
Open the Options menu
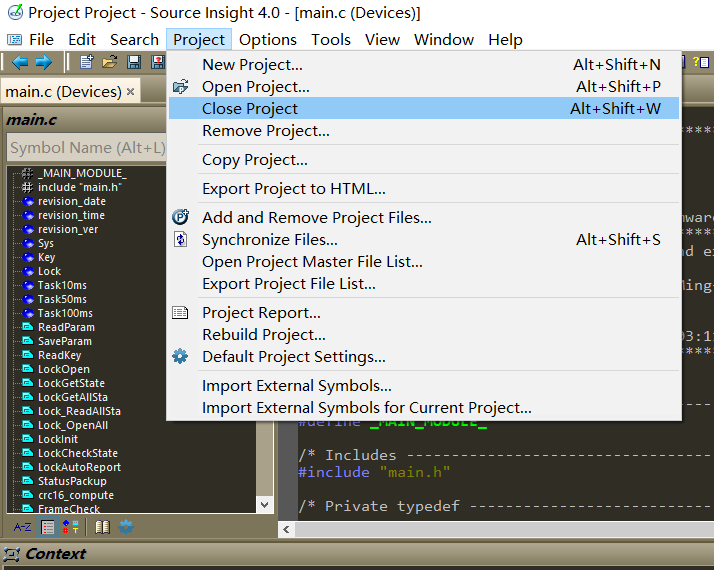pyautogui.click(x=268, y=40)
